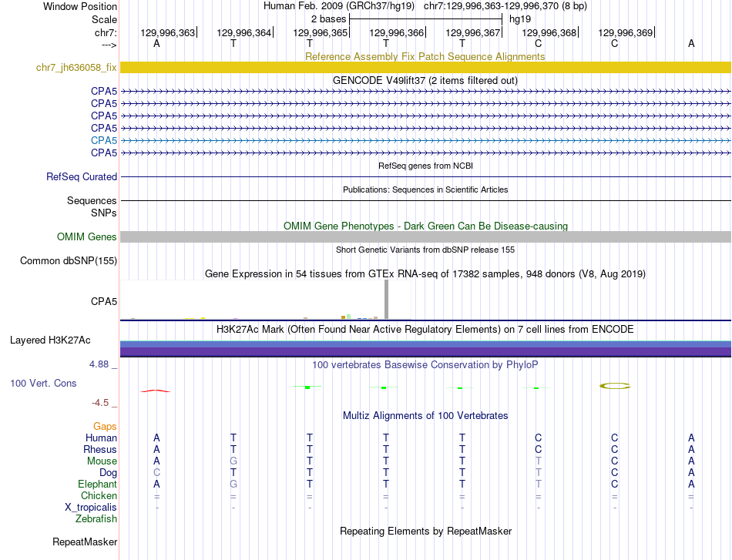Select the Zebrafish species label
732x560 pixels.
point(96,519)
